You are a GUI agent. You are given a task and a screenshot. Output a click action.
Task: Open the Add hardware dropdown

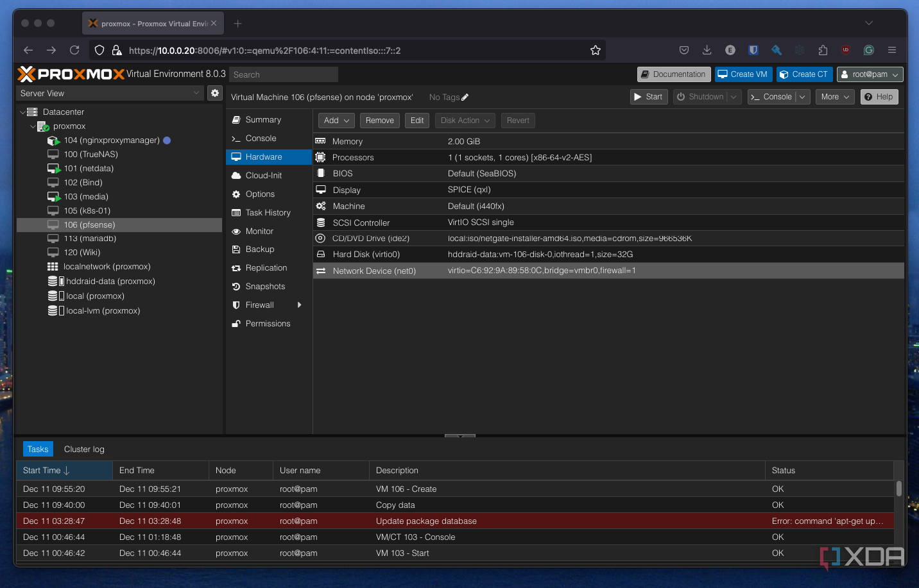pyautogui.click(x=336, y=121)
